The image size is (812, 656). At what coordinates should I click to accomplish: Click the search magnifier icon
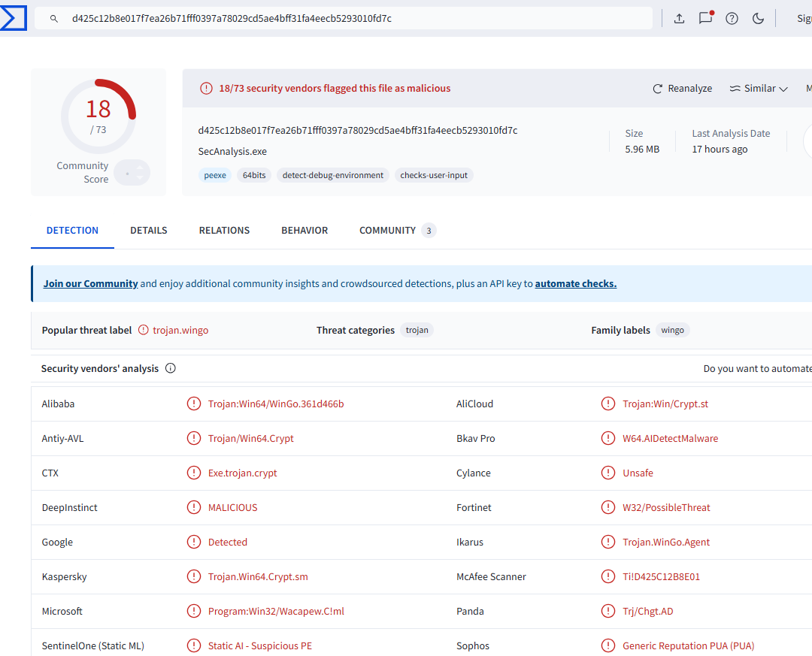(54, 19)
